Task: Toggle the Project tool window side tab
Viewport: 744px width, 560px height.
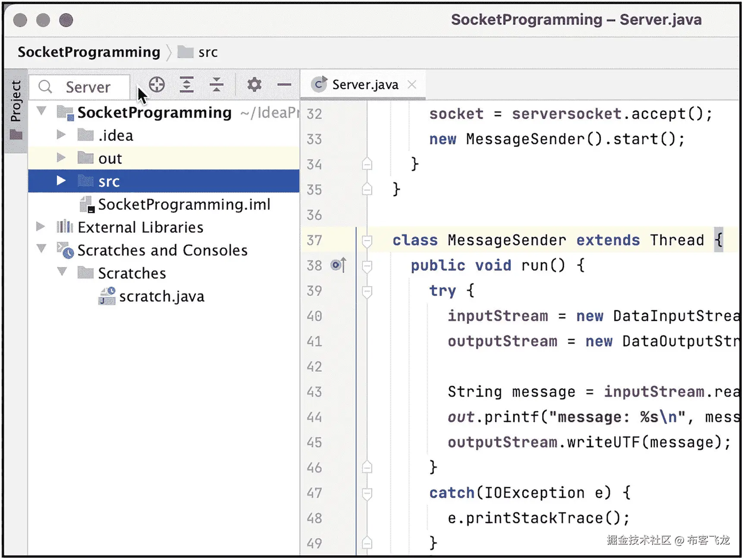Action: click(16, 110)
